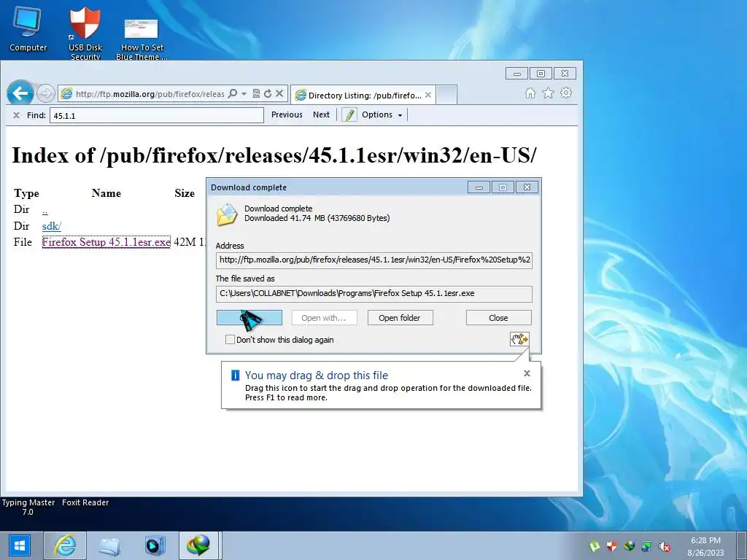Screen dimensions: 747x560
Task: Dismiss the drag & drop tooltip
Action: 527,373
